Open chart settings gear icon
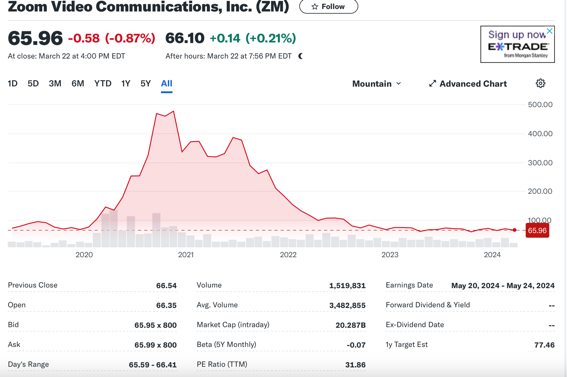Image resolution: width=567 pixels, height=377 pixels. pyautogui.click(x=540, y=83)
